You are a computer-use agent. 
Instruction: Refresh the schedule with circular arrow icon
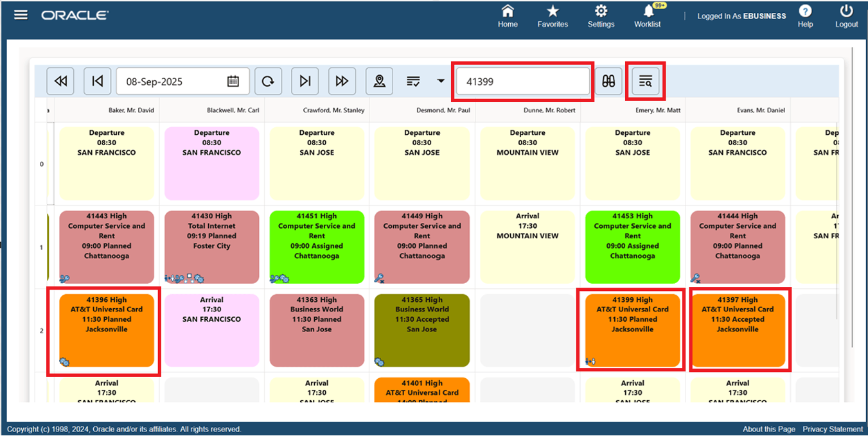coord(268,80)
